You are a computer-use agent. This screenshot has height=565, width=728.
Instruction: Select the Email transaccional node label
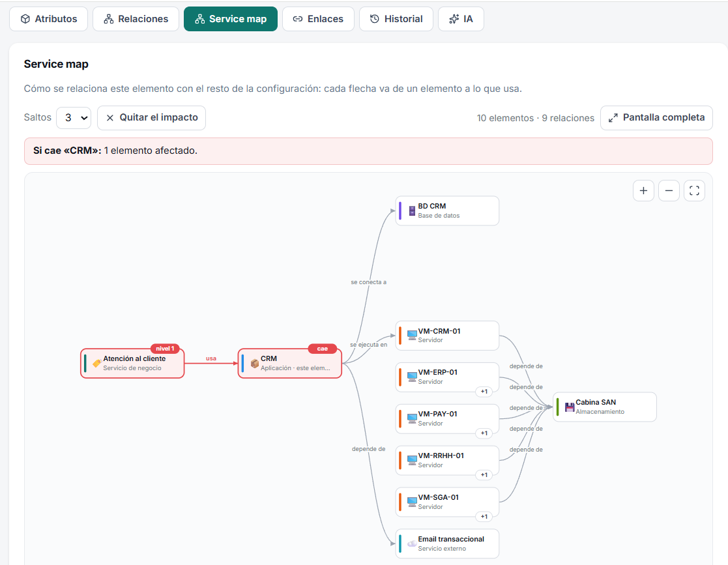[x=451, y=539]
